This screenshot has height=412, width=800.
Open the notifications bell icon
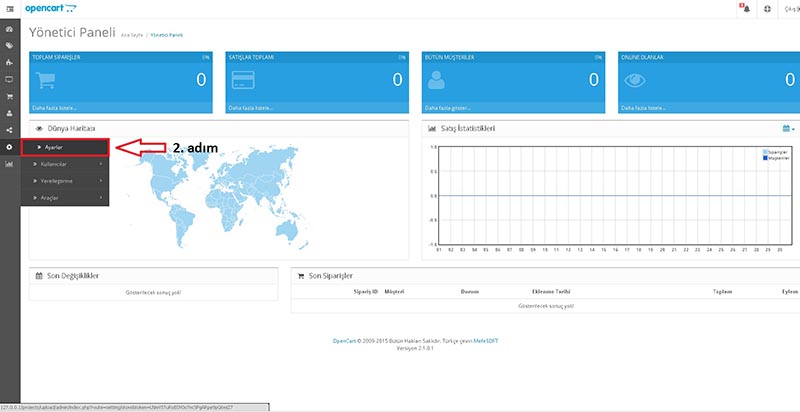point(745,8)
